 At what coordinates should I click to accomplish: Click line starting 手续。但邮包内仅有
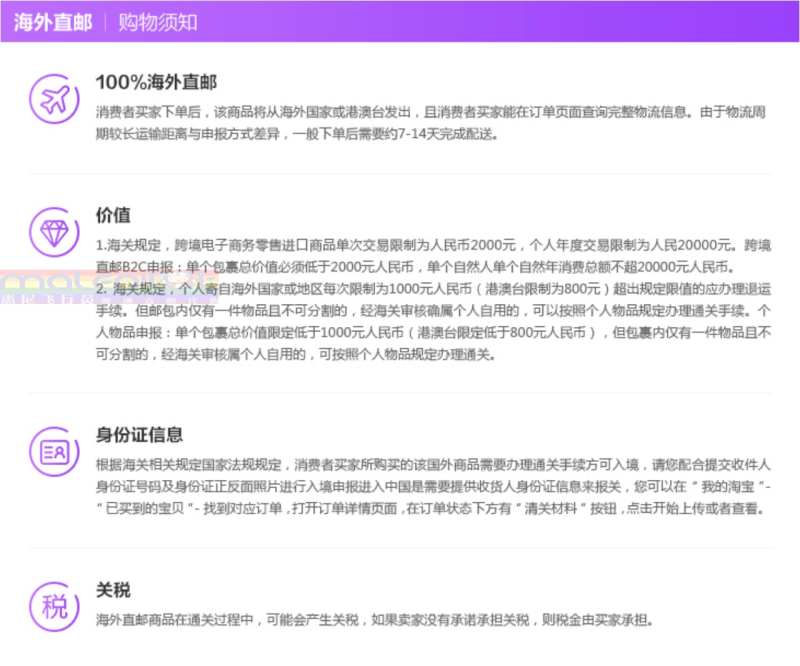tap(433, 311)
